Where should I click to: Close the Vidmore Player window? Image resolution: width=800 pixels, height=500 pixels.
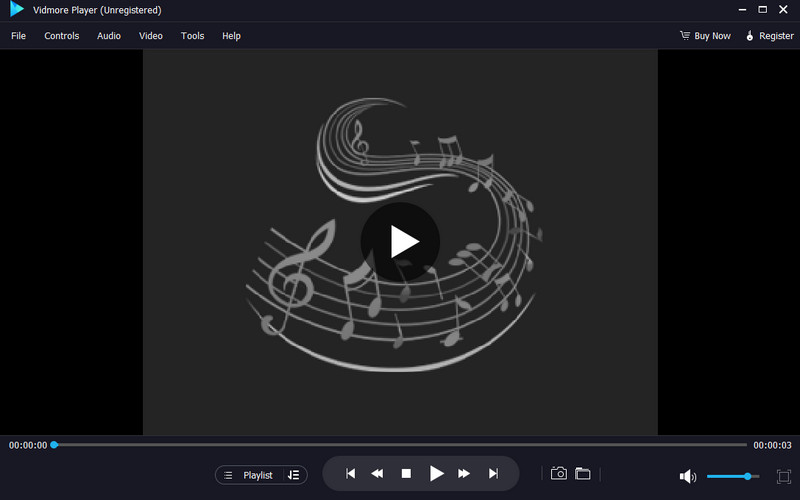[x=783, y=9]
